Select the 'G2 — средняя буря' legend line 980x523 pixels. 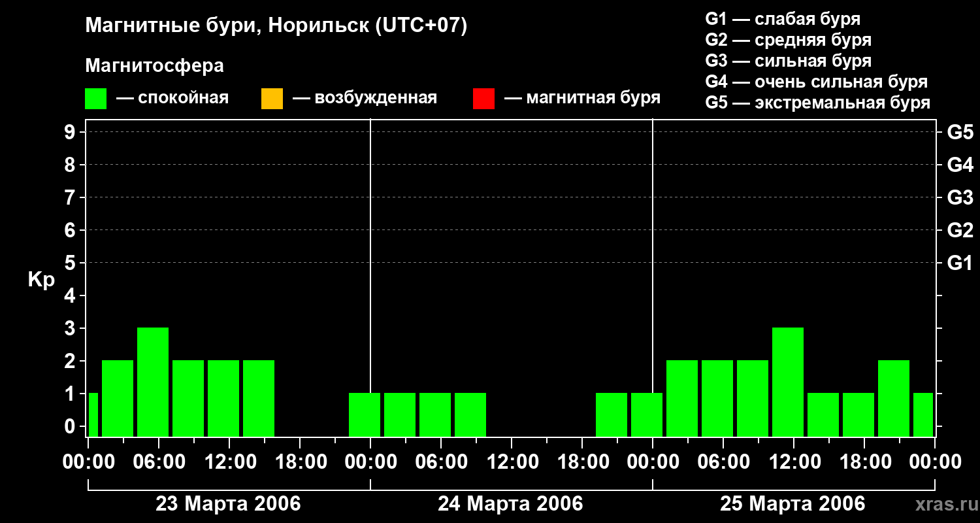pos(788,40)
